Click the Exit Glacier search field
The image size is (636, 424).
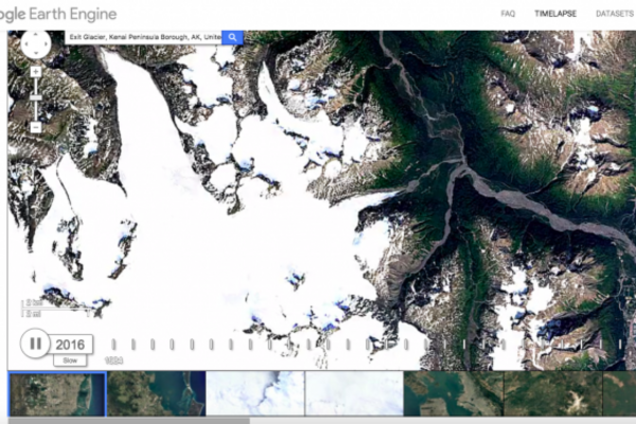[x=143, y=37]
